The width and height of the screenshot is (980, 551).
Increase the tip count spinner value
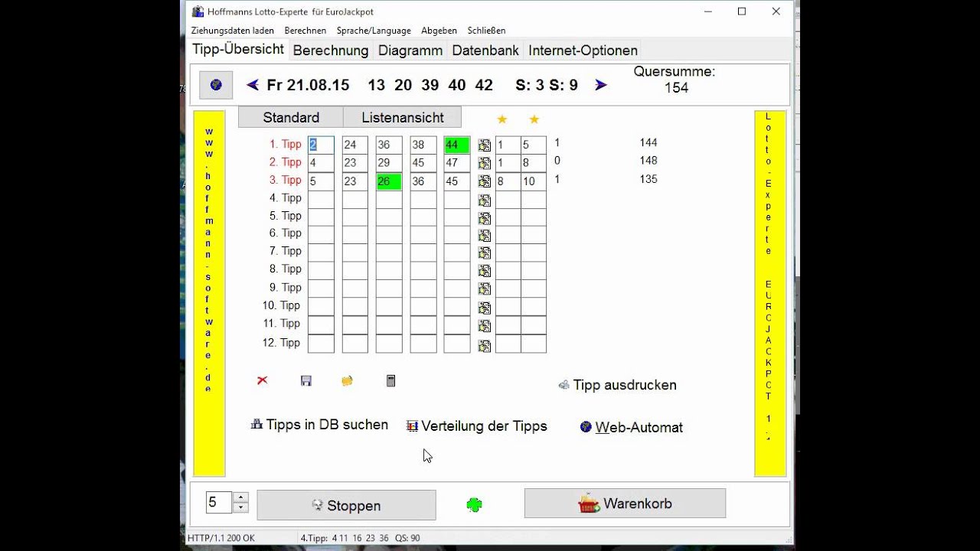click(240, 497)
